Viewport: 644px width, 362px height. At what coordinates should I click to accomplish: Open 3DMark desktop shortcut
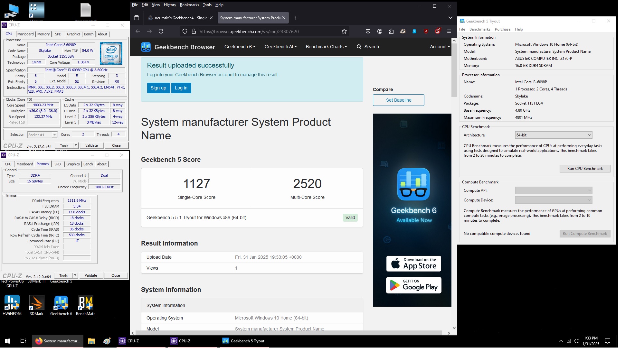[36, 305]
